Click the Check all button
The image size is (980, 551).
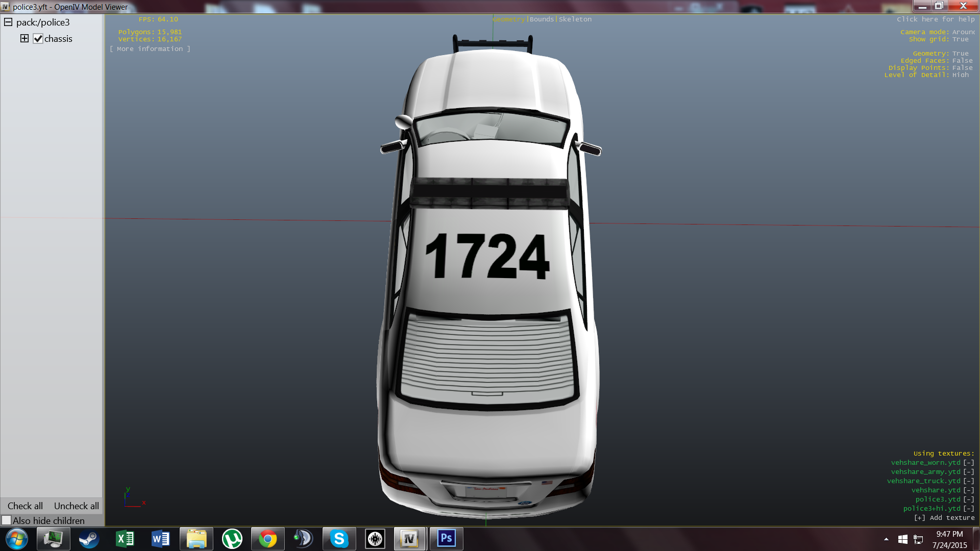(25, 506)
